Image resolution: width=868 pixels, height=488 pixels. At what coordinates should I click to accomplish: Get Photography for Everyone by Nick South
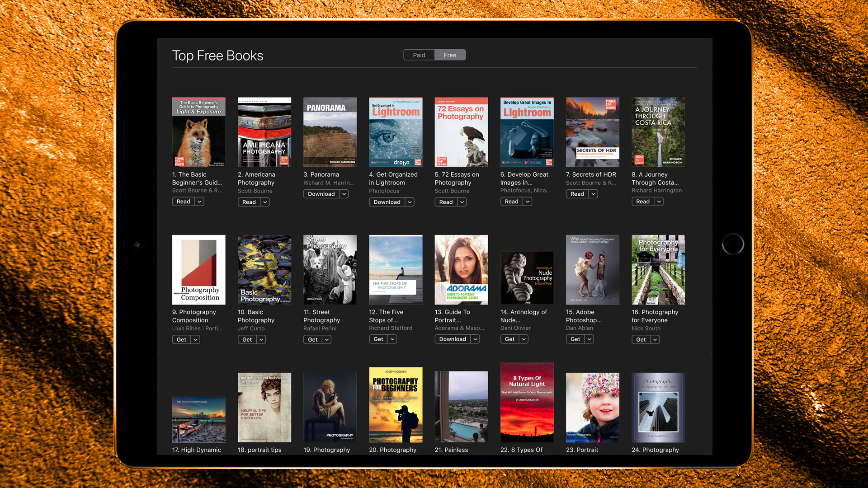(x=641, y=339)
